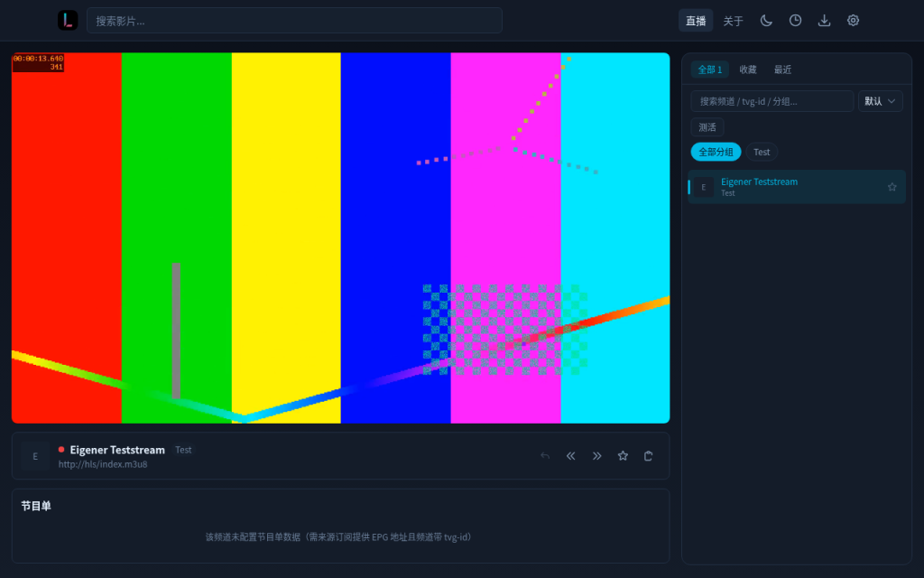Screen dimensions: 924x578
Task: Switch to next channel double-right arrow
Action: [x=597, y=456]
